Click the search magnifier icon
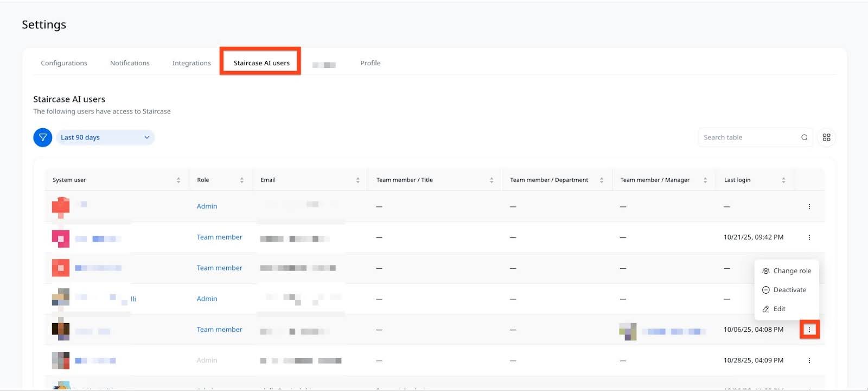Image resolution: width=868 pixels, height=391 pixels. (x=805, y=137)
